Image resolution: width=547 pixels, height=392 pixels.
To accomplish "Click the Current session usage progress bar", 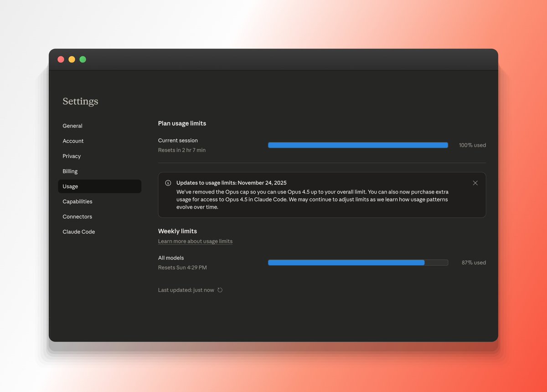I will (358, 145).
